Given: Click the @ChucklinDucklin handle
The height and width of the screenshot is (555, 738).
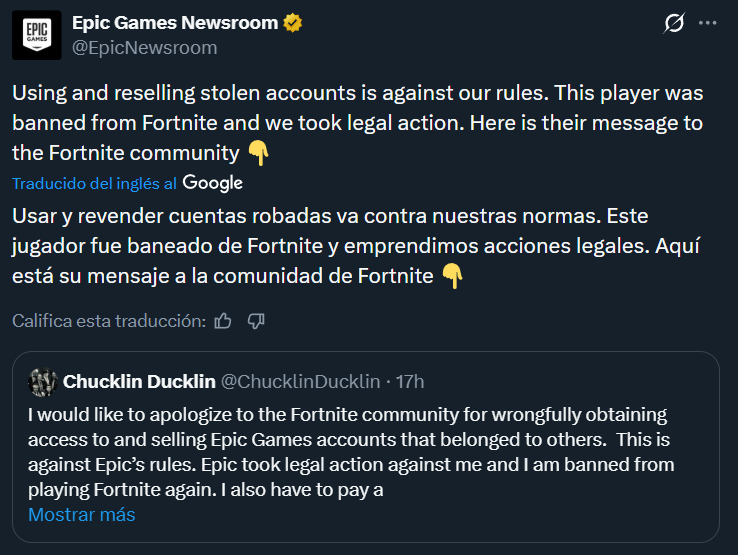Looking at the screenshot, I should click(x=300, y=381).
